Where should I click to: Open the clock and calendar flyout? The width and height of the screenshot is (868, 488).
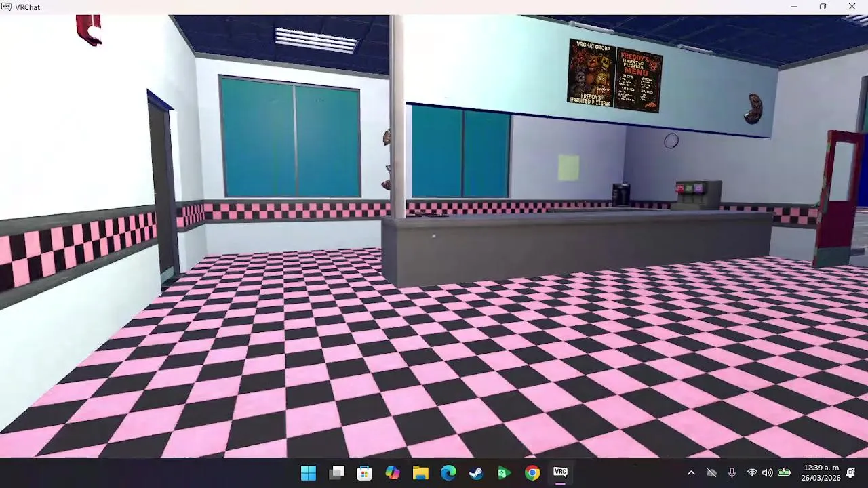click(822, 472)
